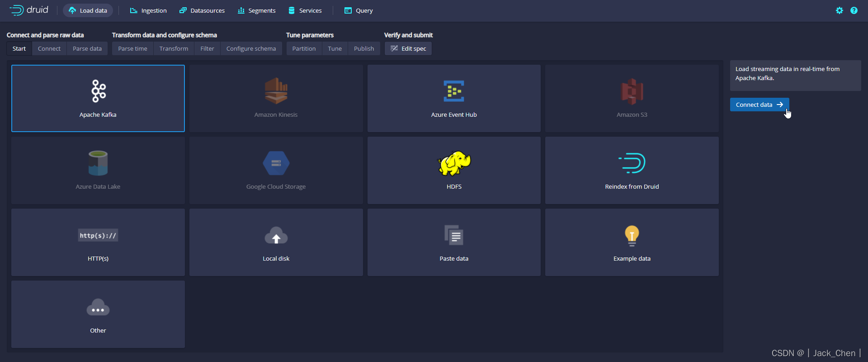868x362 pixels.
Task: Click the Other card label
Action: point(98,330)
